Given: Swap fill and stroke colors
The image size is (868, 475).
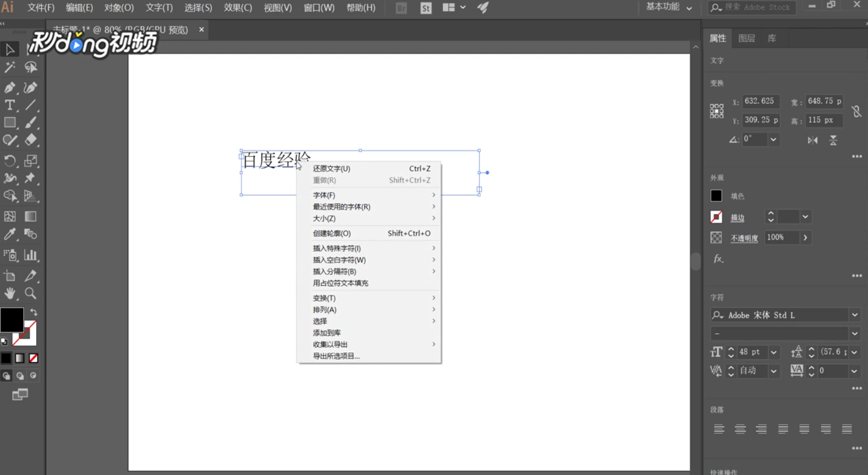Looking at the screenshot, I should 34,312.
